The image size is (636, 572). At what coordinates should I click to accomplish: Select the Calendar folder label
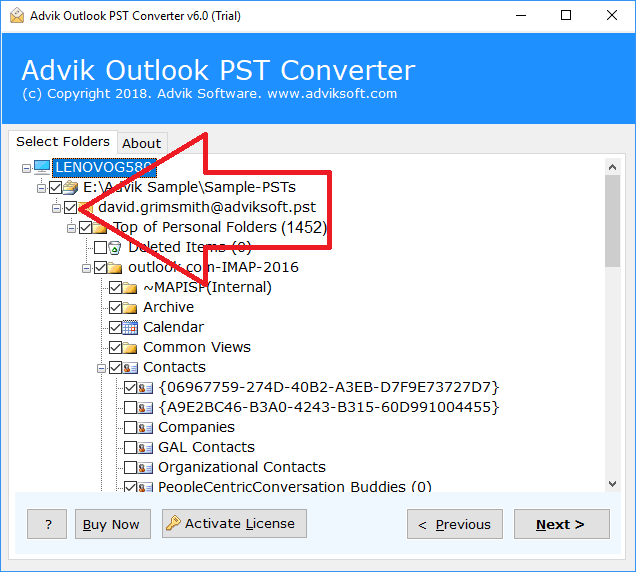click(173, 327)
